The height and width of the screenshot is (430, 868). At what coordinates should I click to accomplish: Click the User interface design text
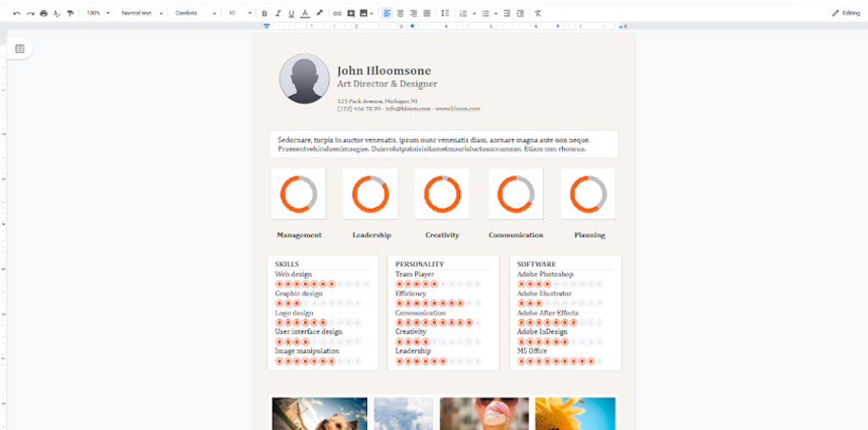pos(309,332)
